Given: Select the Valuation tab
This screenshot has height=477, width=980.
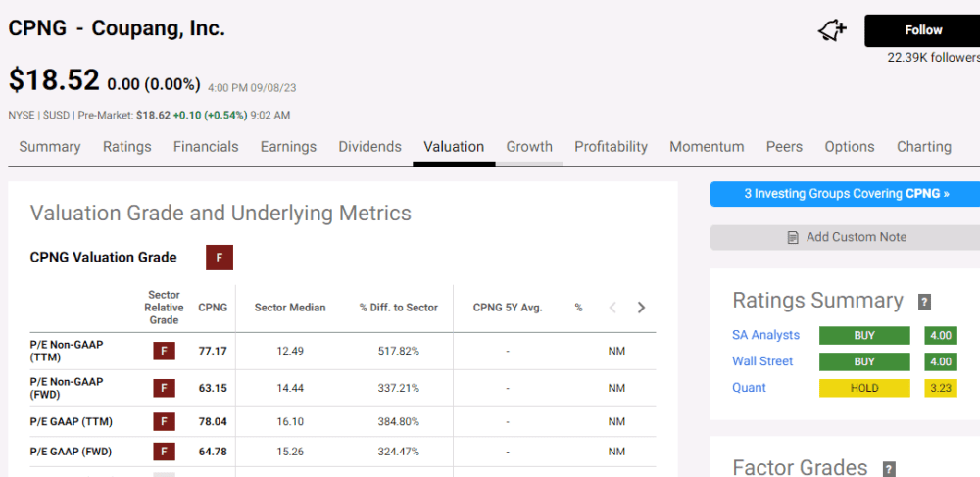Looking at the screenshot, I should (x=454, y=147).
